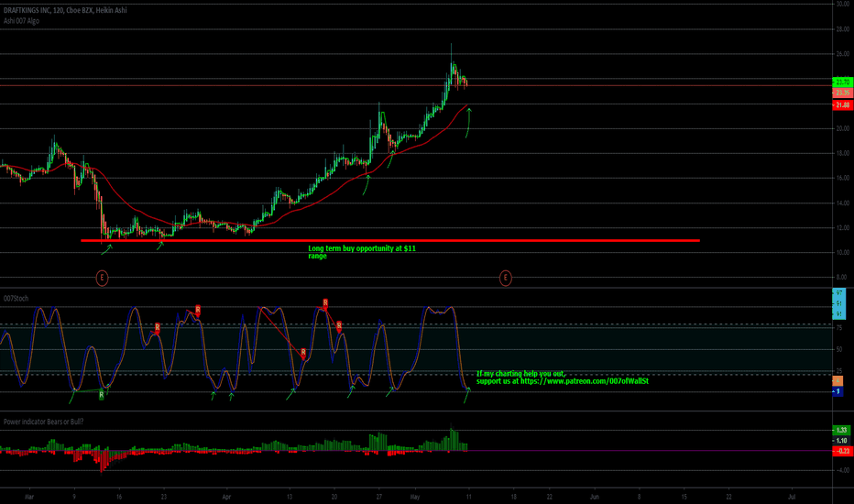Click the 75 level on stochastic scale
This screenshot has height=504, width=854.
[x=838, y=328]
